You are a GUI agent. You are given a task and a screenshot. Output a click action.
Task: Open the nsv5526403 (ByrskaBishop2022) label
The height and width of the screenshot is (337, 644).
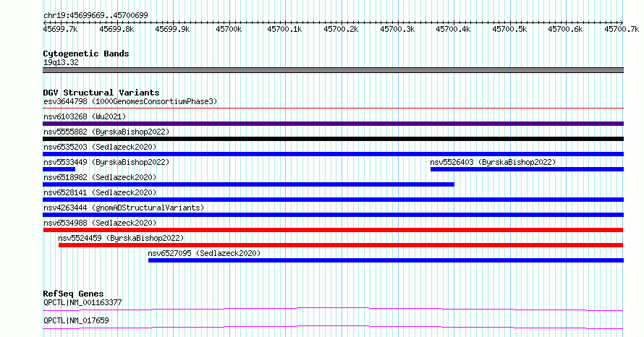click(493, 162)
